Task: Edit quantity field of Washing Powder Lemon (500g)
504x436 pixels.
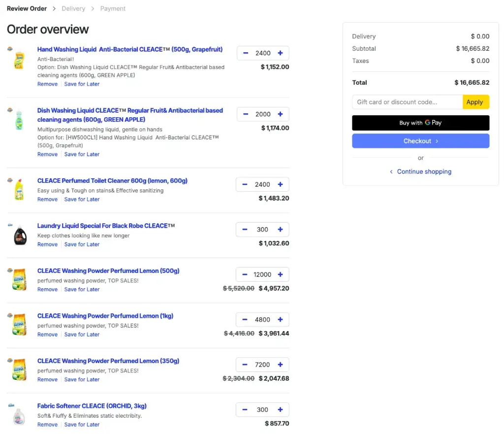Action: click(262, 275)
